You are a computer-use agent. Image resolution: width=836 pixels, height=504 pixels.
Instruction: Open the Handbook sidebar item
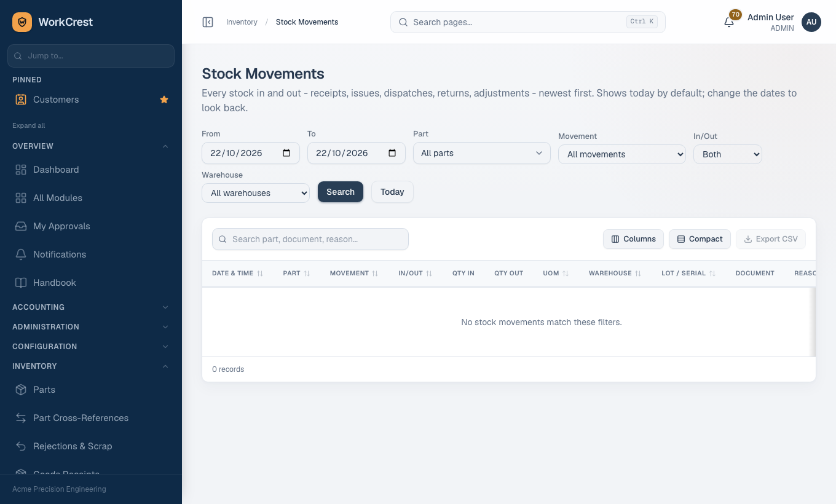(91, 283)
